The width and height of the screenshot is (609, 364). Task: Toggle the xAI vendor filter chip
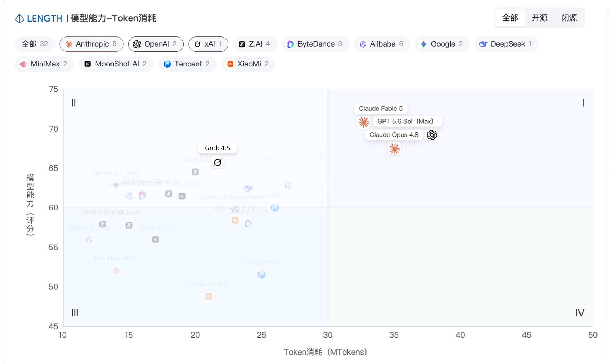point(208,44)
